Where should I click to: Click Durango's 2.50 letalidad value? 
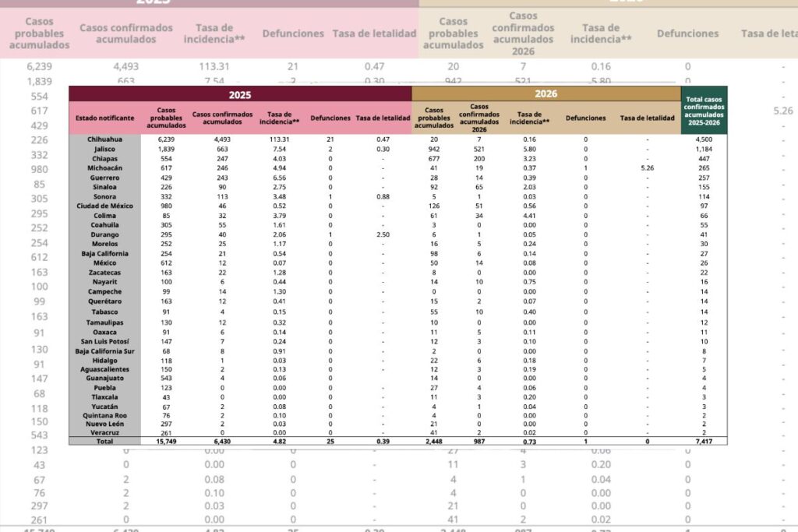point(383,234)
